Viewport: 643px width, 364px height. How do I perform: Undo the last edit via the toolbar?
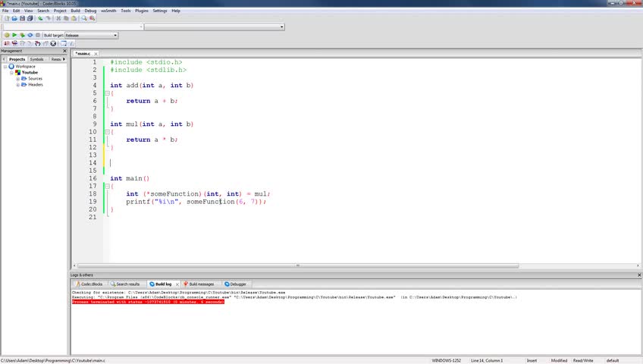tap(40, 18)
